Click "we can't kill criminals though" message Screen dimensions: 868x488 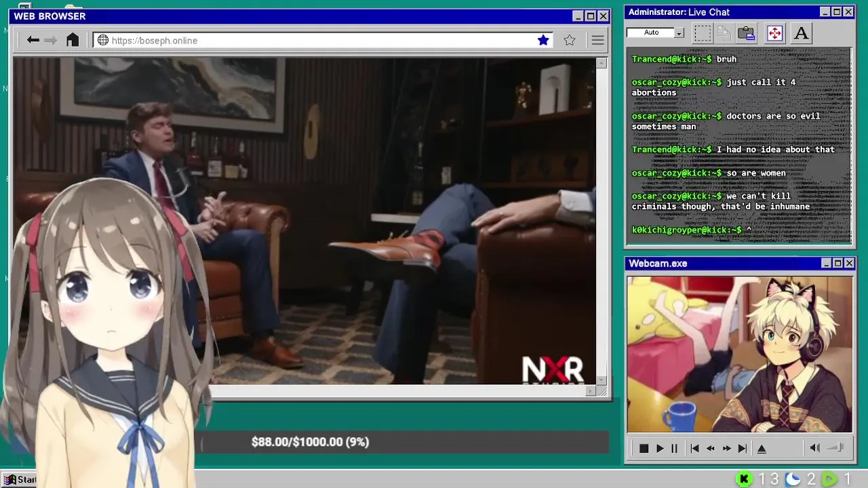point(721,201)
